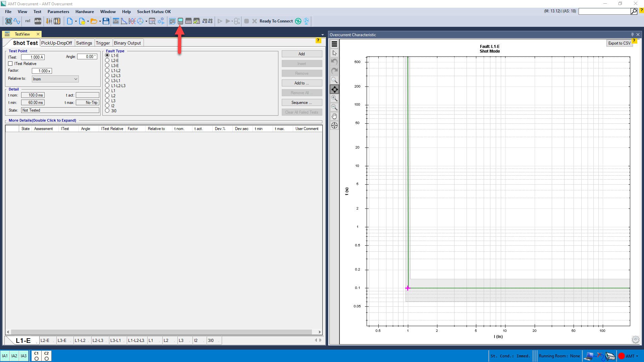Click the calculator icon under the red arrow
Image resolution: width=644 pixels, height=362 pixels.
[180, 21]
